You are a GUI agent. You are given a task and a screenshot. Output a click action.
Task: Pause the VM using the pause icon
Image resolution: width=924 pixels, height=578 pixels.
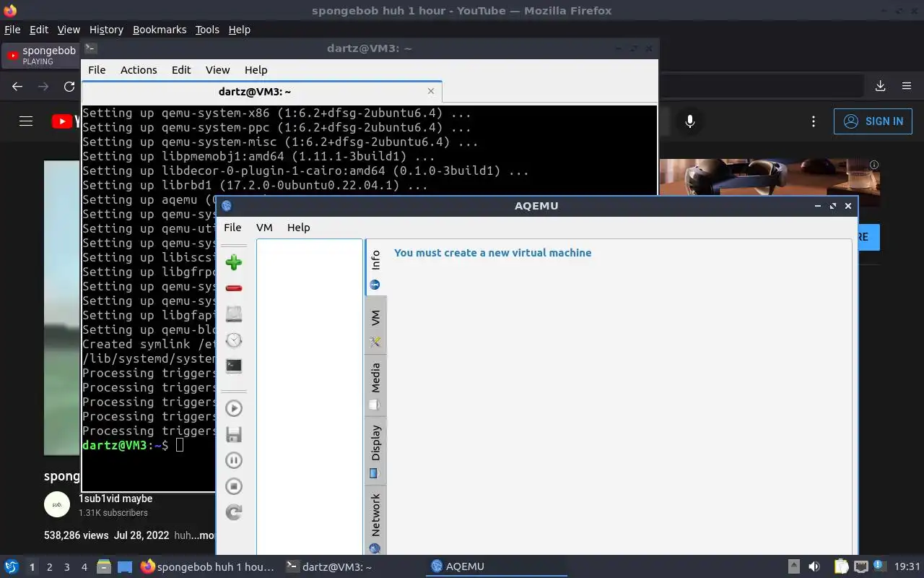click(233, 460)
